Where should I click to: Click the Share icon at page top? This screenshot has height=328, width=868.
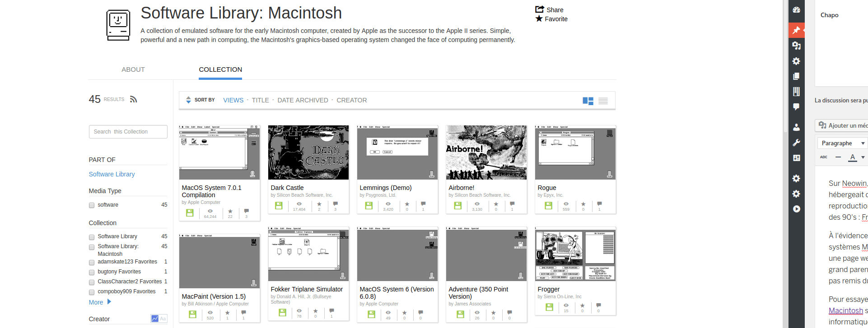540,9
